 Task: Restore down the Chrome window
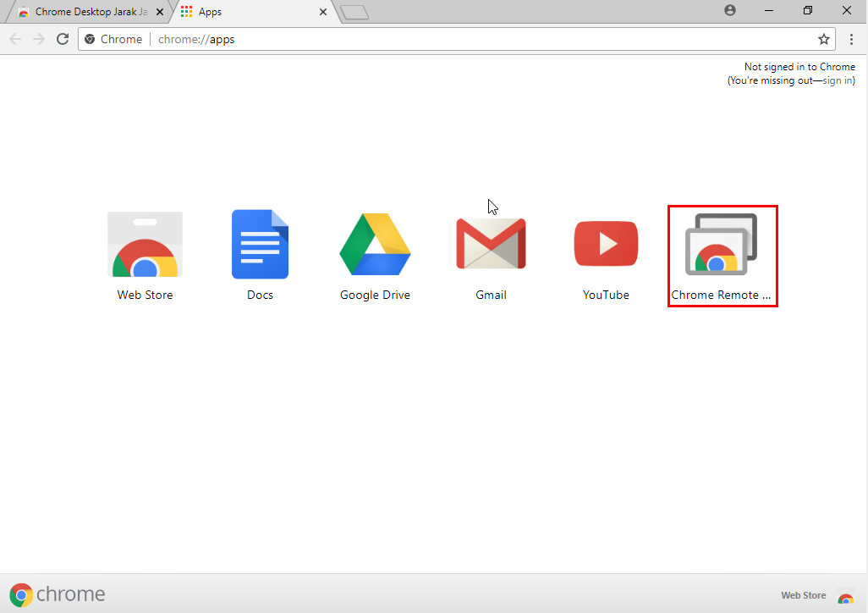coord(808,10)
